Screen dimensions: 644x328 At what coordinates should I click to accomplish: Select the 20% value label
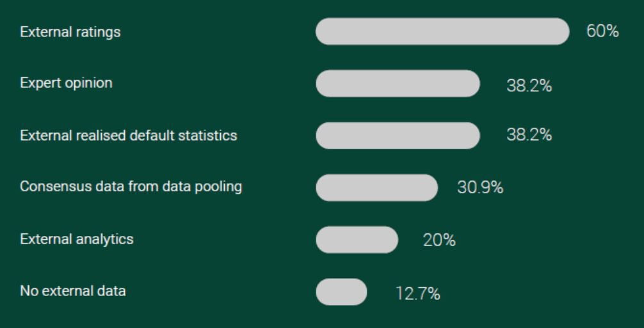(439, 240)
